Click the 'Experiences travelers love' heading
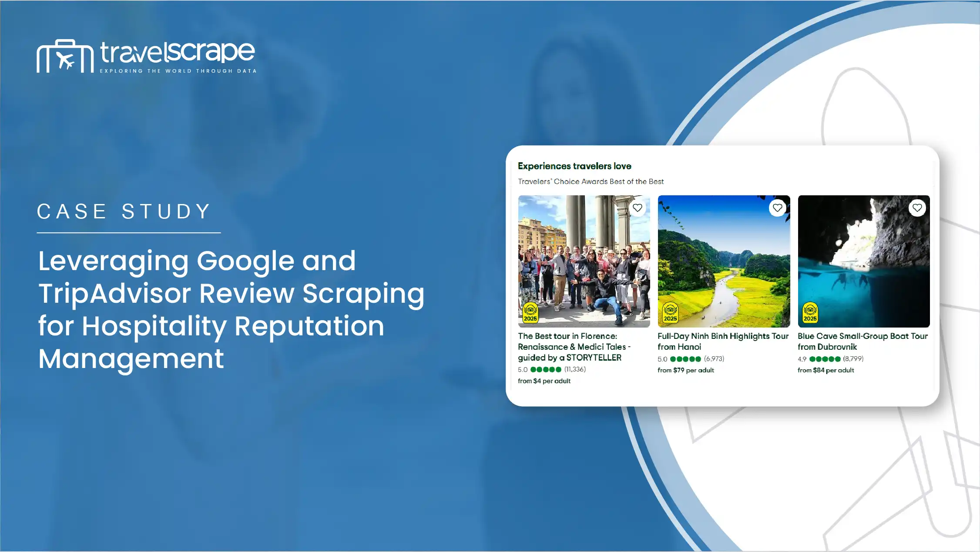The height and width of the screenshot is (552, 980). pyautogui.click(x=574, y=166)
